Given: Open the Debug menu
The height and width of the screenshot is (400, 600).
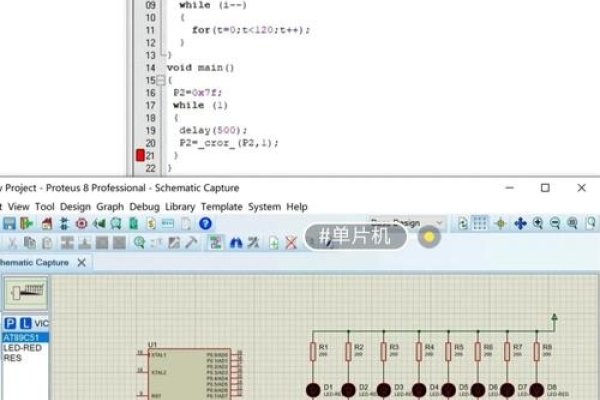Looking at the screenshot, I should click(x=144, y=207).
